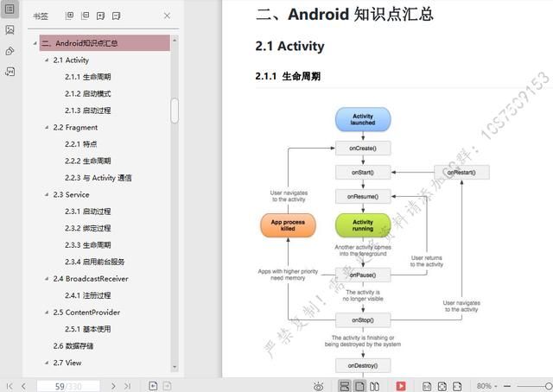Open bookmark 2.5 ContentProvider
This screenshot has width=553, height=392.
[86, 313]
